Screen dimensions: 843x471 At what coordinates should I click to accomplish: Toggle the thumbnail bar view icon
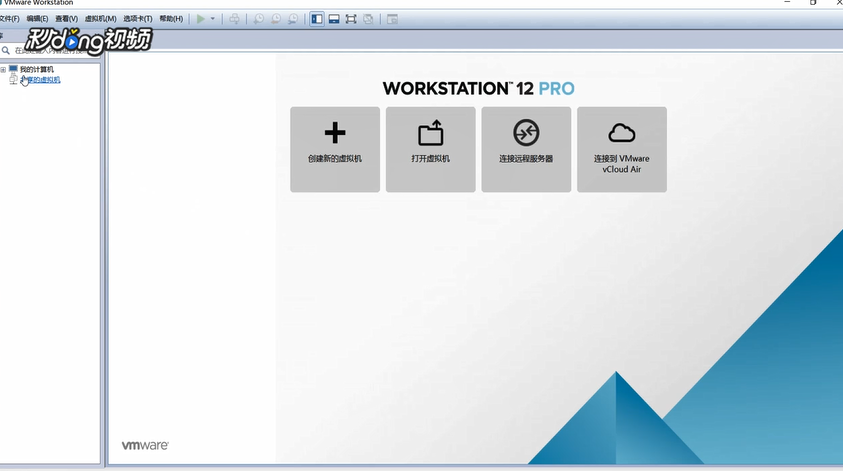[334, 19]
